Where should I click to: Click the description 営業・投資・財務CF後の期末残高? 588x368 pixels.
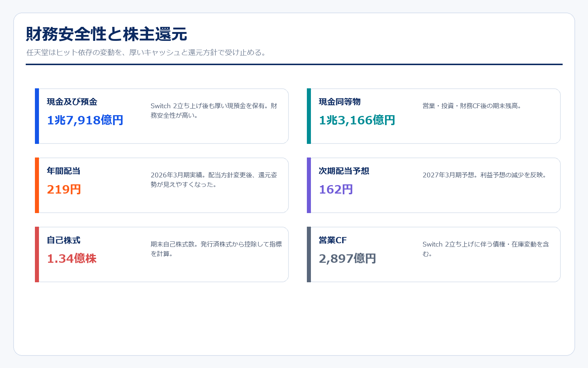tap(472, 106)
